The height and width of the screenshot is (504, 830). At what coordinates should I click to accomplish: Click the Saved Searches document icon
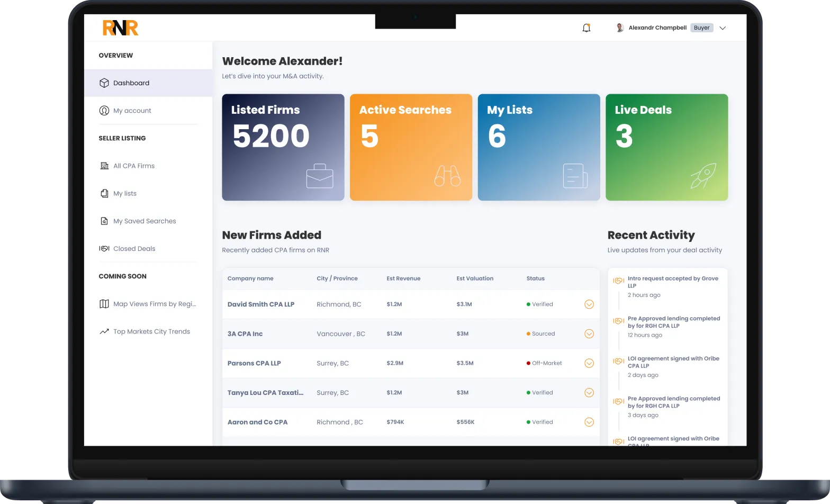coord(104,221)
